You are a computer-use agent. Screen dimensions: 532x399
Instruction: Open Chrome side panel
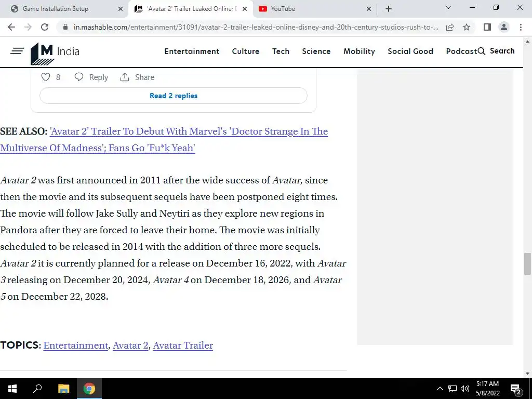pos(487,27)
